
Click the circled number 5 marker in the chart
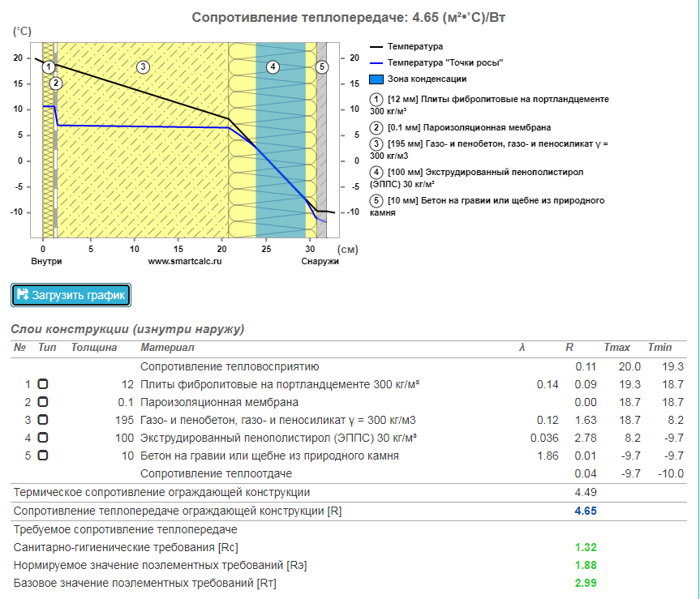coord(322,67)
